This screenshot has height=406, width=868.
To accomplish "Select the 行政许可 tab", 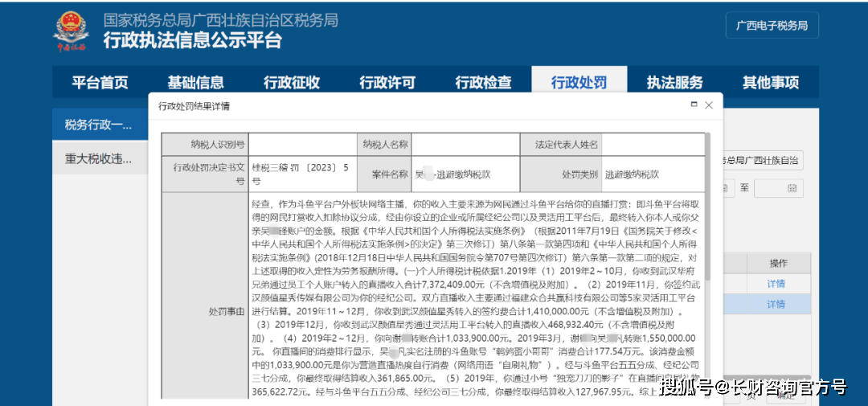I will pos(387,83).
